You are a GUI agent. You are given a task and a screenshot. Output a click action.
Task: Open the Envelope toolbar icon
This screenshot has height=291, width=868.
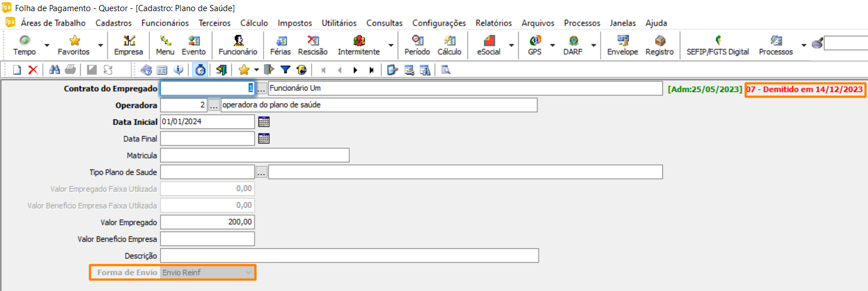click(x=622, y=45)
